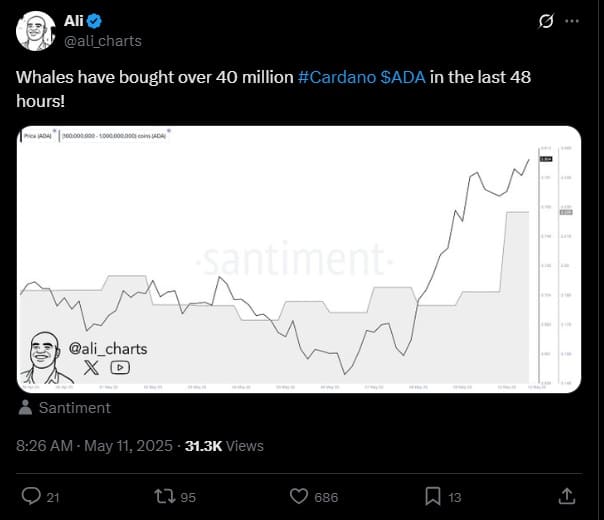View the 31.3K Views analytics
Screen dimensions: 604x520
(x=224, y=446)
